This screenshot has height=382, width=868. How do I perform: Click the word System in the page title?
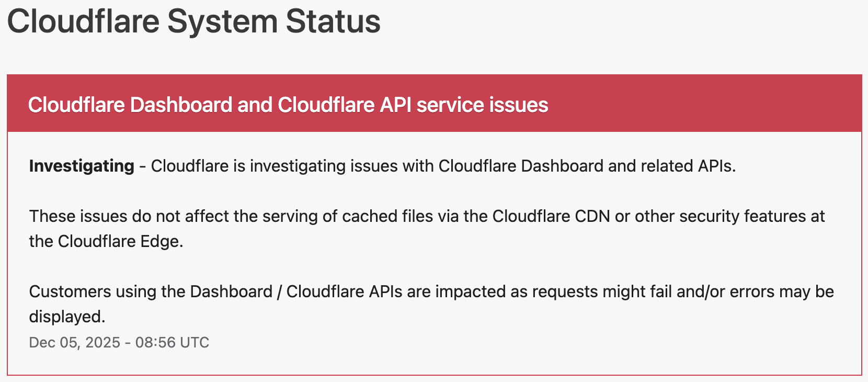222,21
